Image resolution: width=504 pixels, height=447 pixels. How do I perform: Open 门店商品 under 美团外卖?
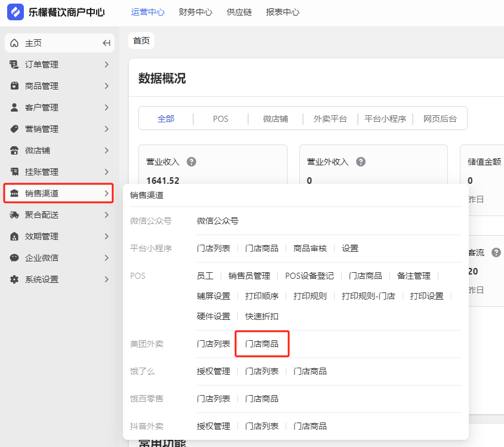(x=262, y=344)
